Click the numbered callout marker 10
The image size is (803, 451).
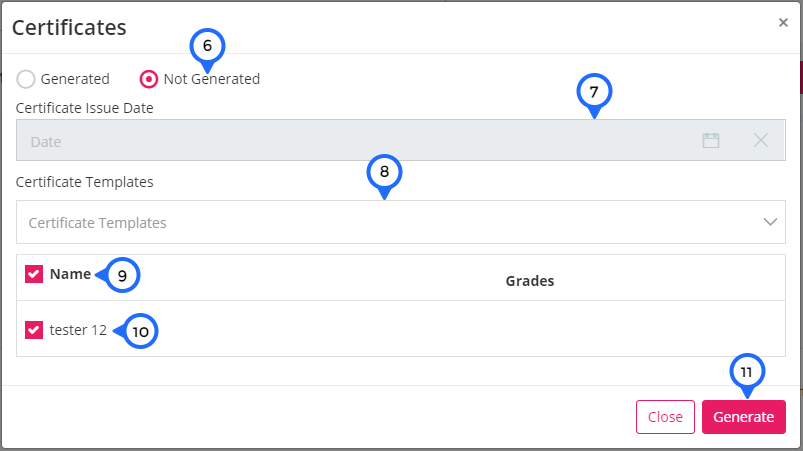pyautogui.click(x=140, y=331)
